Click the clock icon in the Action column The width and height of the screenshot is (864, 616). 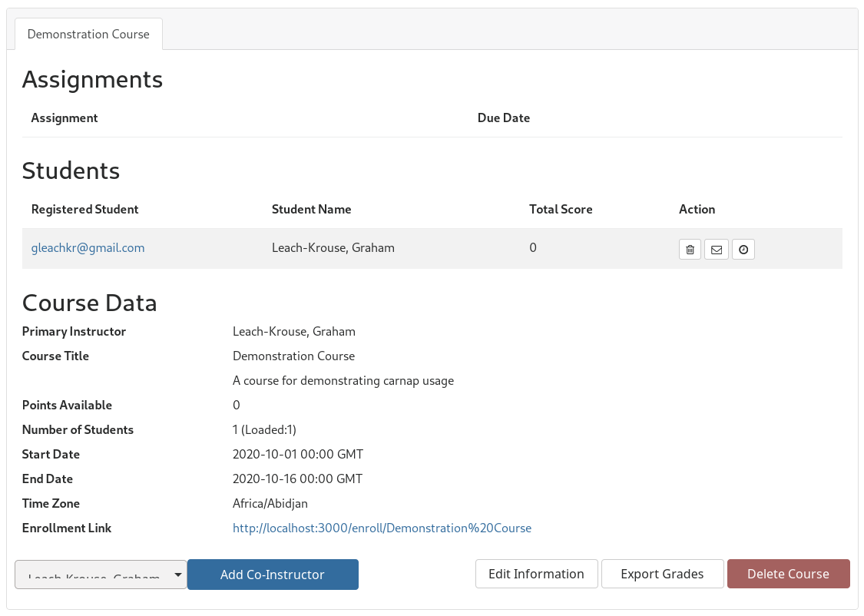[743, 250]
